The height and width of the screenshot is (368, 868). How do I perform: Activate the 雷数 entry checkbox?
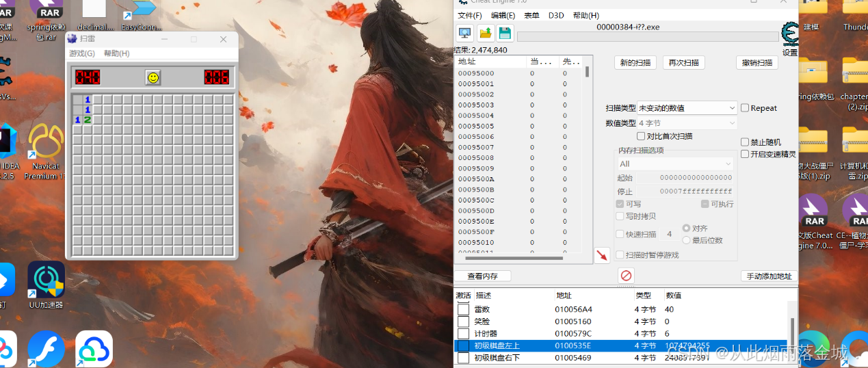(x=464, y=309)
